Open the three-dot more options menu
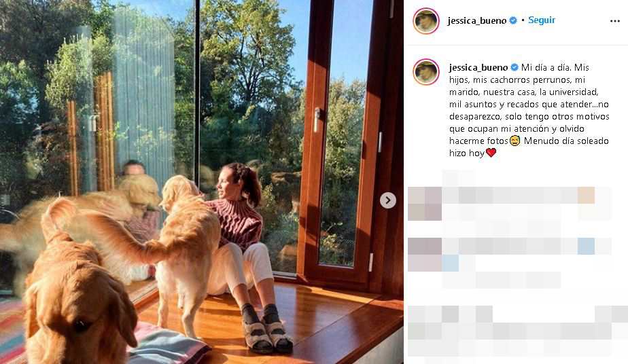 click(x=615, y=21)
